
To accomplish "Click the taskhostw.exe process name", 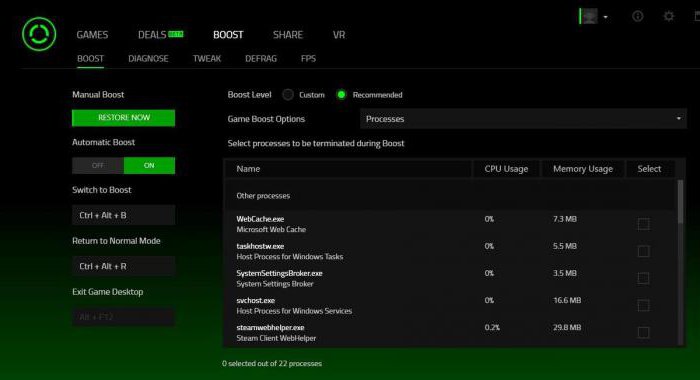I will pos(260,246).
